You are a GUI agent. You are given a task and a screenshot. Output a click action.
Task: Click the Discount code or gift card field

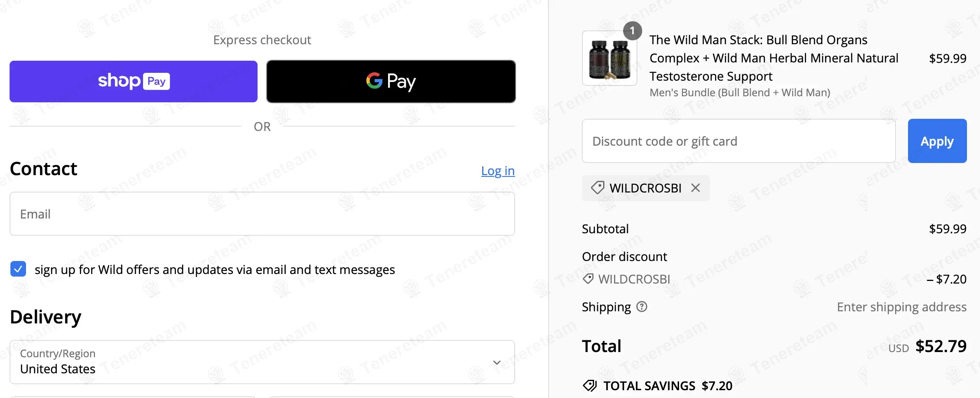(x=738, y=141)
